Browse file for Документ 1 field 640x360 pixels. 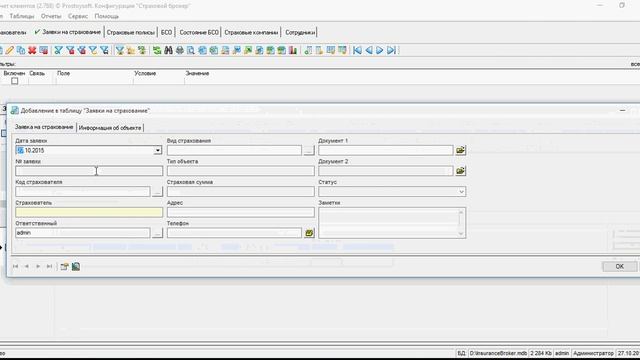[460, 150]
